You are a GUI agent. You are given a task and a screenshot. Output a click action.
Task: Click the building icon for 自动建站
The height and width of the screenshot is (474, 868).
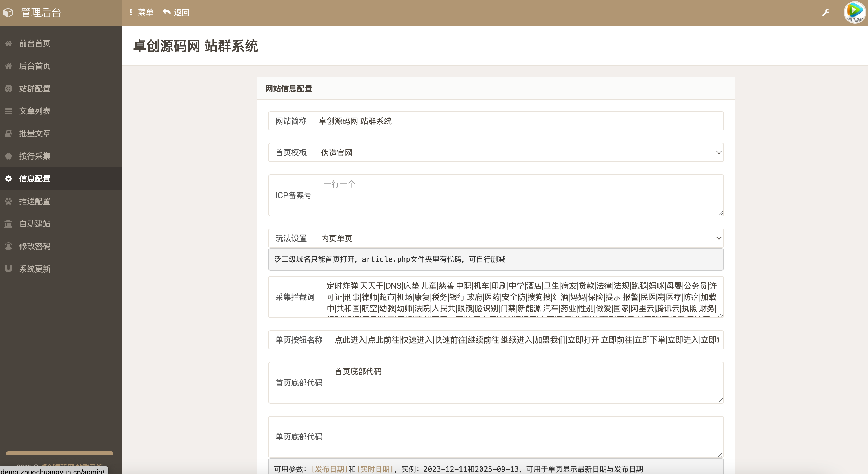8,224
